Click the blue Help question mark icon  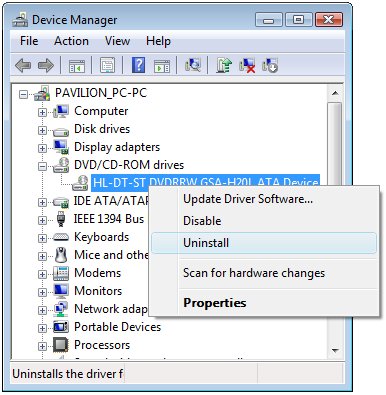click(x=138, y=65)
